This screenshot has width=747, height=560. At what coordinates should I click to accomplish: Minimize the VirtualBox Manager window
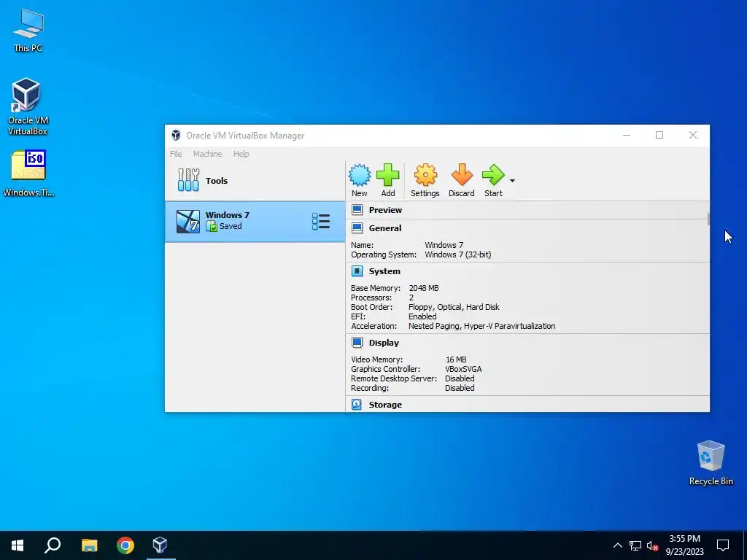627,135
